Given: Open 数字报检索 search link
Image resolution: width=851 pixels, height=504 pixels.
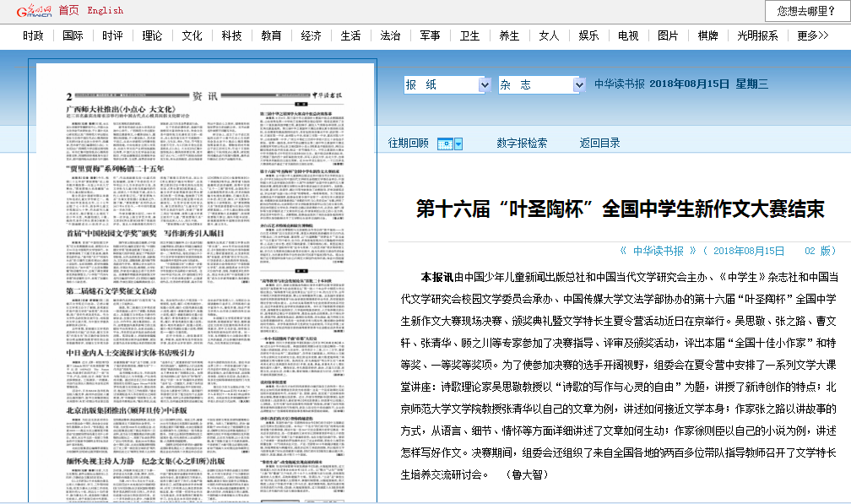Looking at the screenshot, I should tap(522, 144).
